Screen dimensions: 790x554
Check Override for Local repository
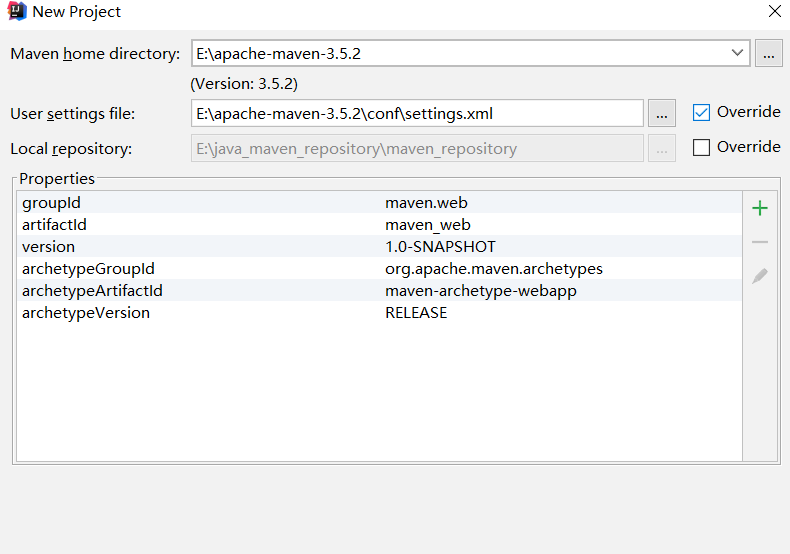click(x=701, y=148)
